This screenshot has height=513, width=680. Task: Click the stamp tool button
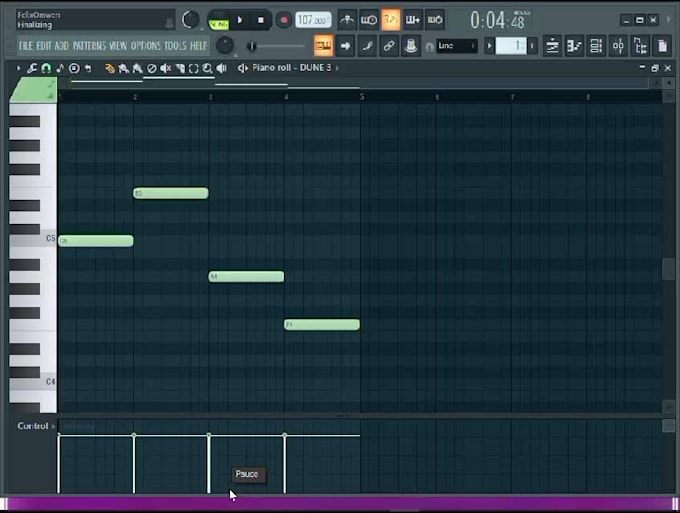[411, 46]
